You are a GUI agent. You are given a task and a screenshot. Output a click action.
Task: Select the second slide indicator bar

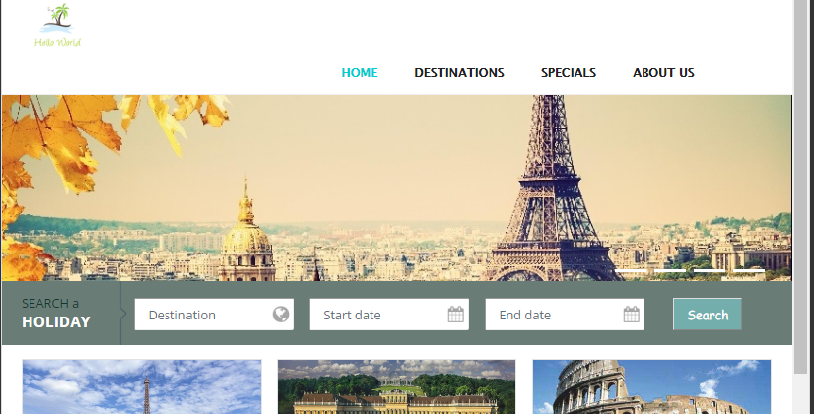[x=670, y=271]
